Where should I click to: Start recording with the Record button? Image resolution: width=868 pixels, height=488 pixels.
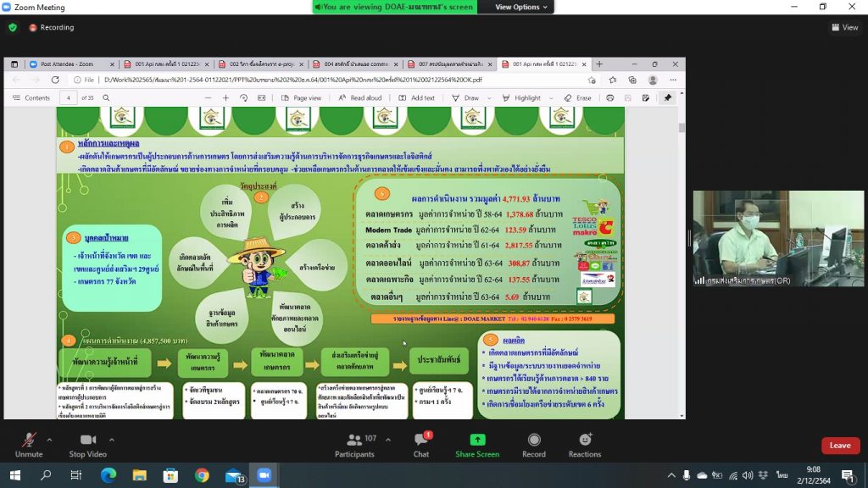[534, 443]
